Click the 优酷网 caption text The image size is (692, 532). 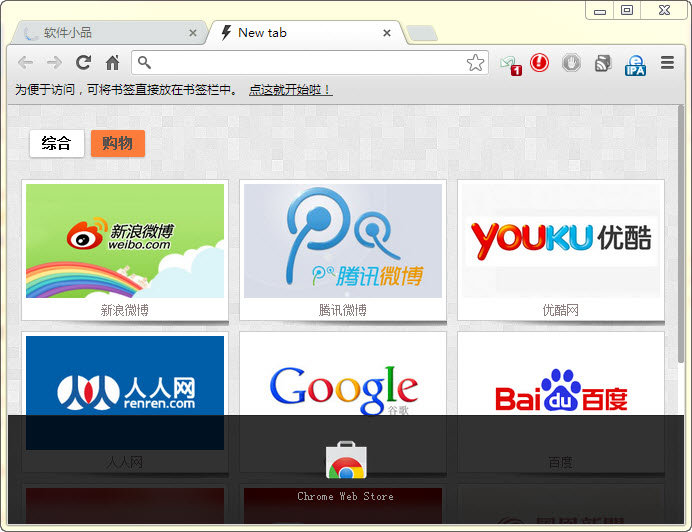561,310
